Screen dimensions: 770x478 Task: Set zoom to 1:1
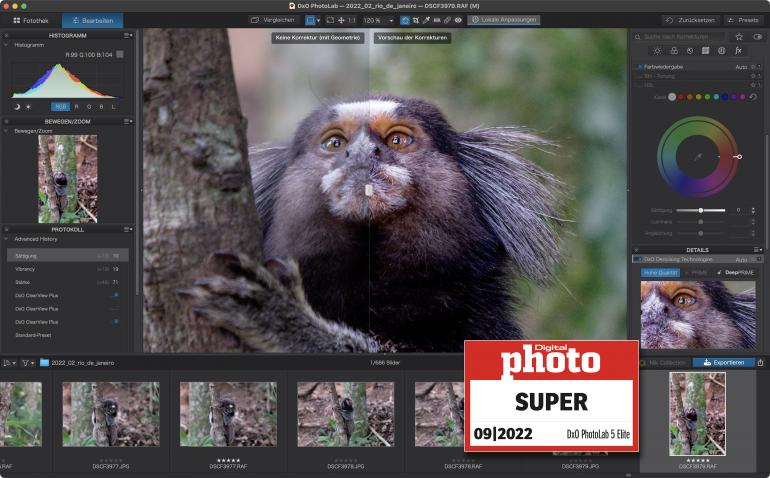[352, 20]
